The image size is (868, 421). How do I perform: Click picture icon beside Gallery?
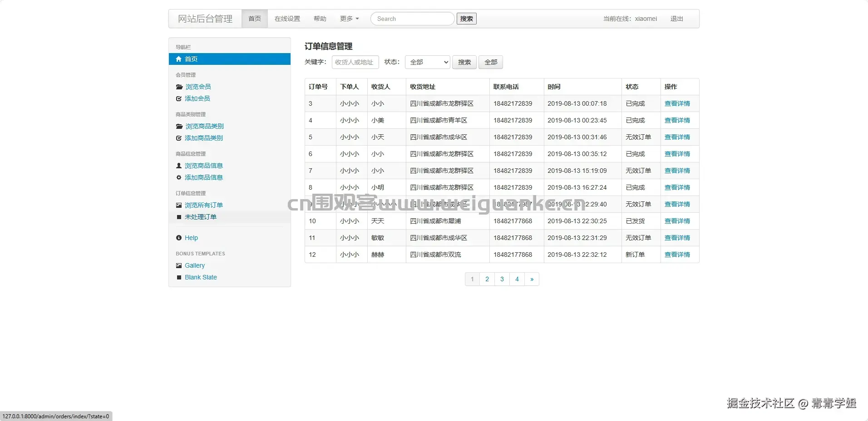click(179, 265)
